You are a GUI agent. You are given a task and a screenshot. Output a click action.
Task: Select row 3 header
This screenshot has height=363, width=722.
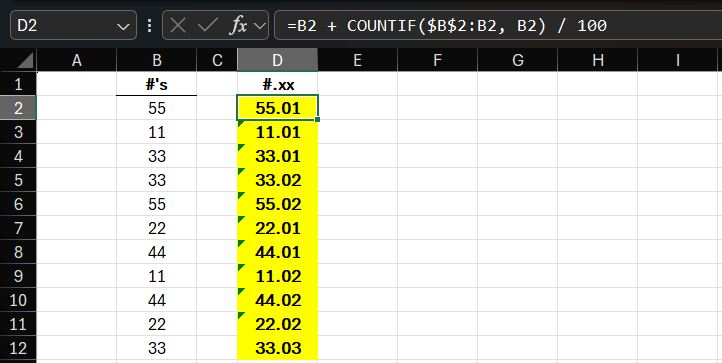(18, 132)
